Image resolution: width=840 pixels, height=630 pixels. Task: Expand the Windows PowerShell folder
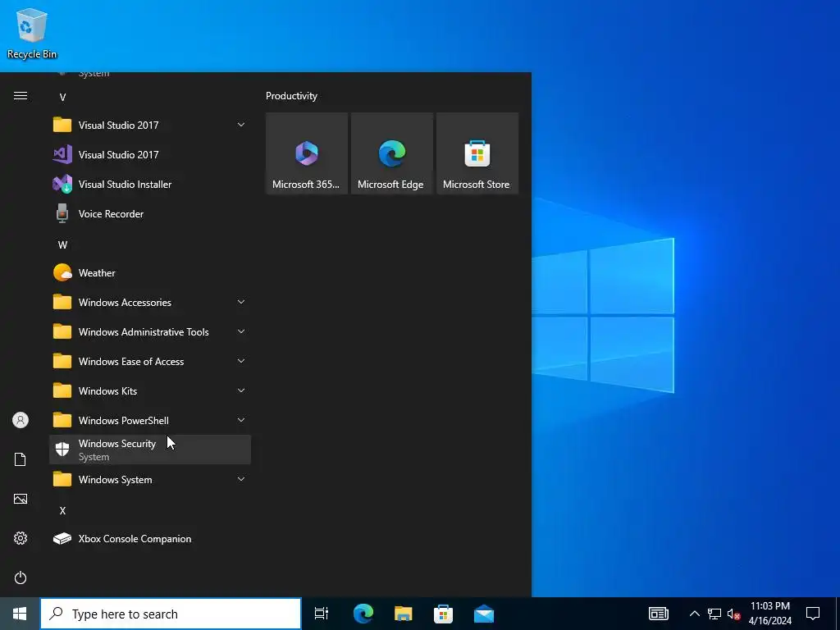[149, 420]
